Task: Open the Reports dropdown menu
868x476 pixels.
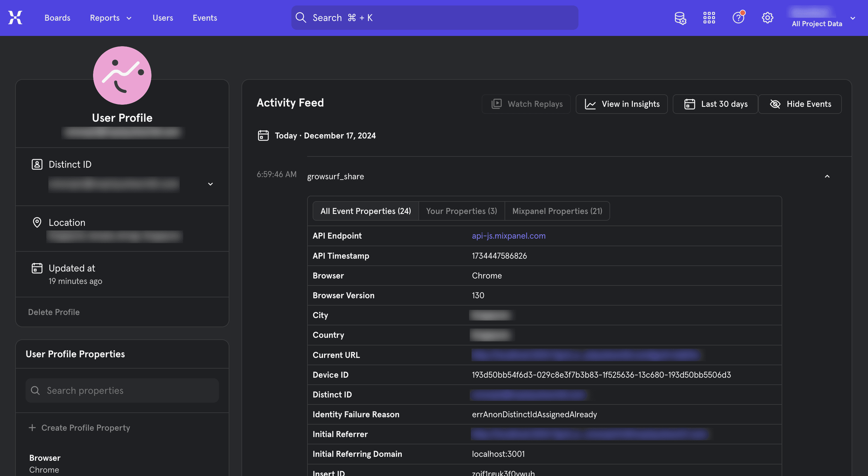Action: tap(110, 18)
